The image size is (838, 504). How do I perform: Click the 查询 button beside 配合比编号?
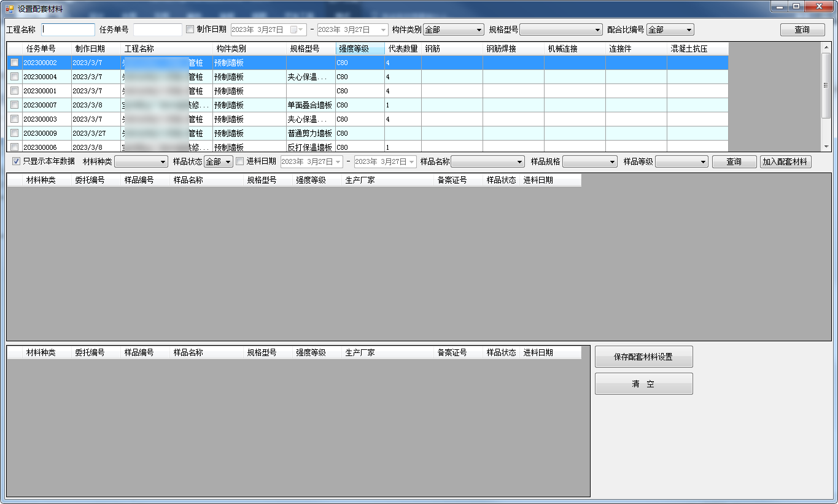[802, 29]
